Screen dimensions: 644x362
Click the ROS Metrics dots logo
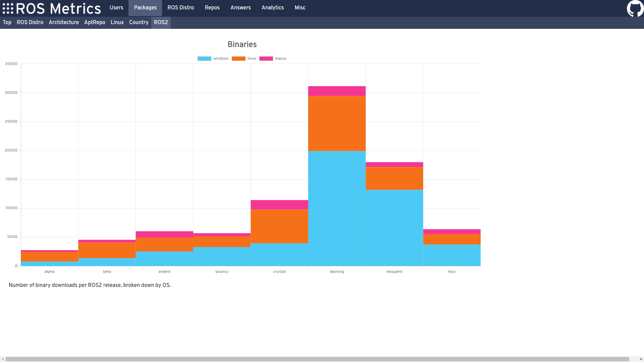point(8,9)
